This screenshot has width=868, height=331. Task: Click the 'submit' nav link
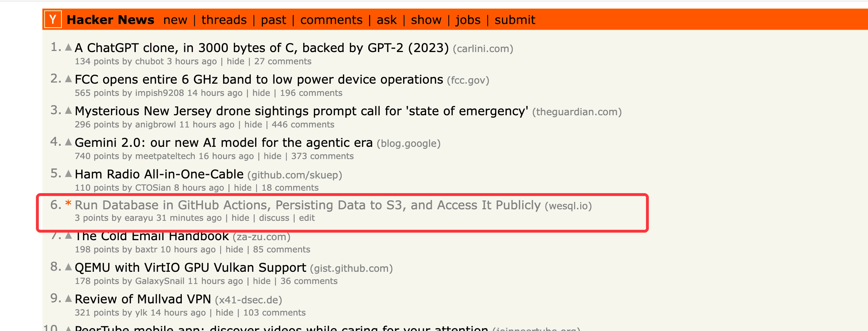tap(515, 20)
